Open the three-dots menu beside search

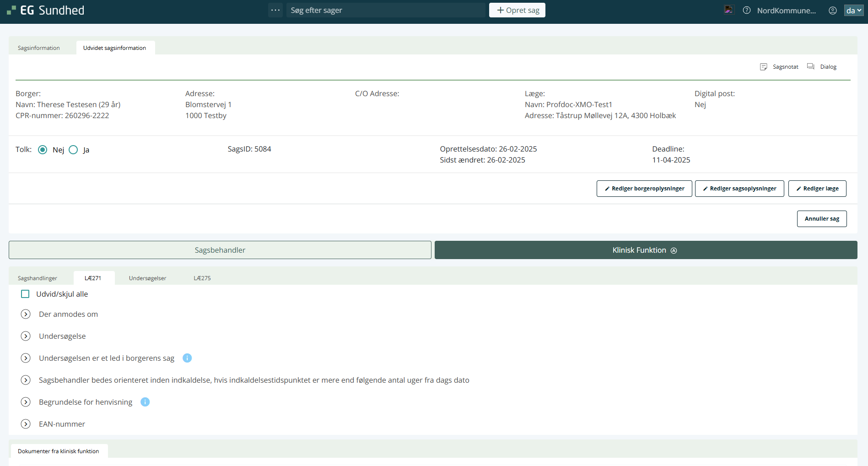275,10
